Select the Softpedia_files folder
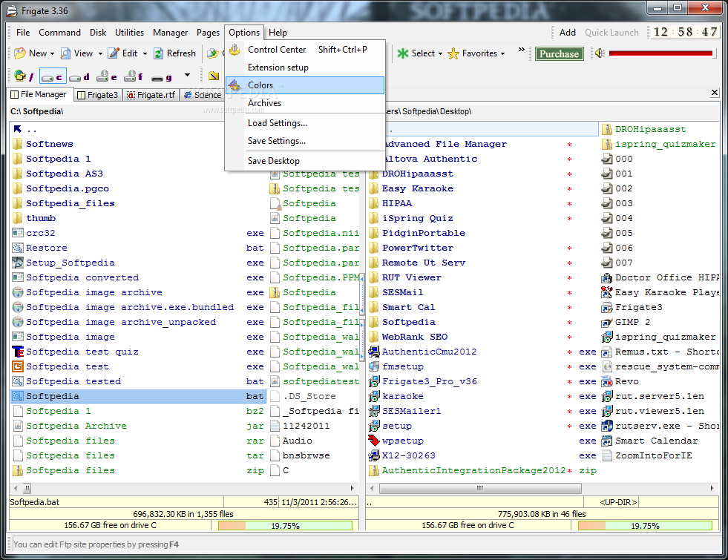This screenshot has width=728, height=560. pos(70,203)
